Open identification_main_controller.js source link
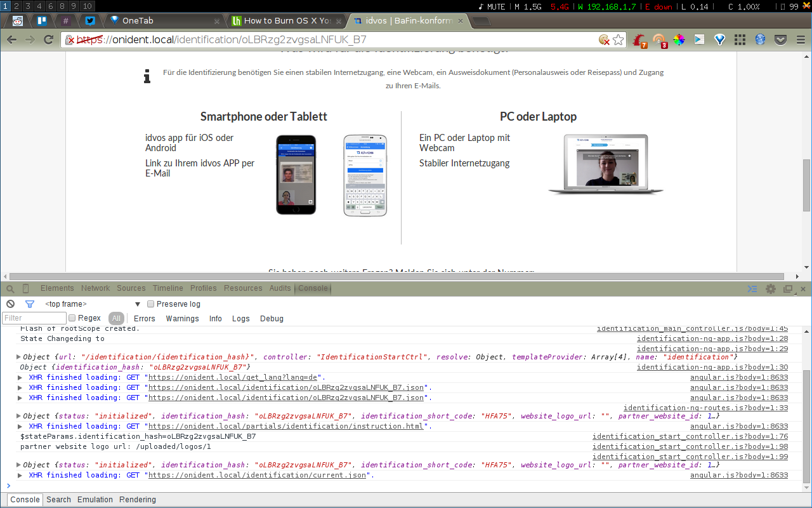 692,329
